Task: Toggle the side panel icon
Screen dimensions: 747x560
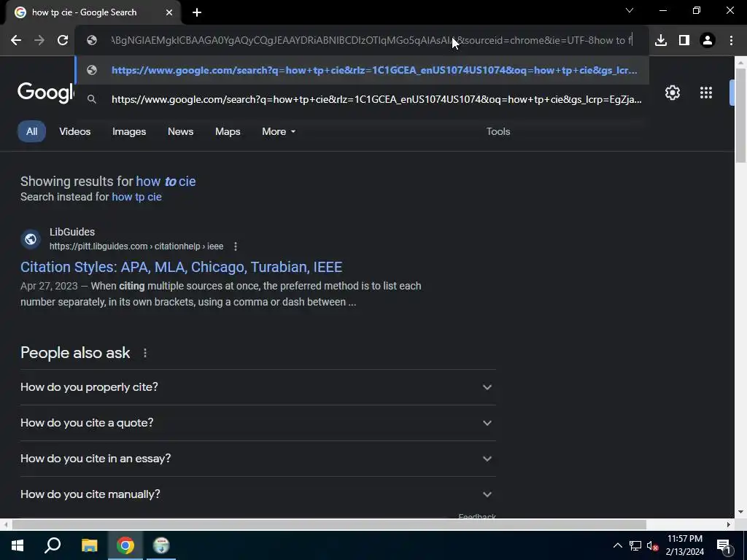Action: coord(684,41)
